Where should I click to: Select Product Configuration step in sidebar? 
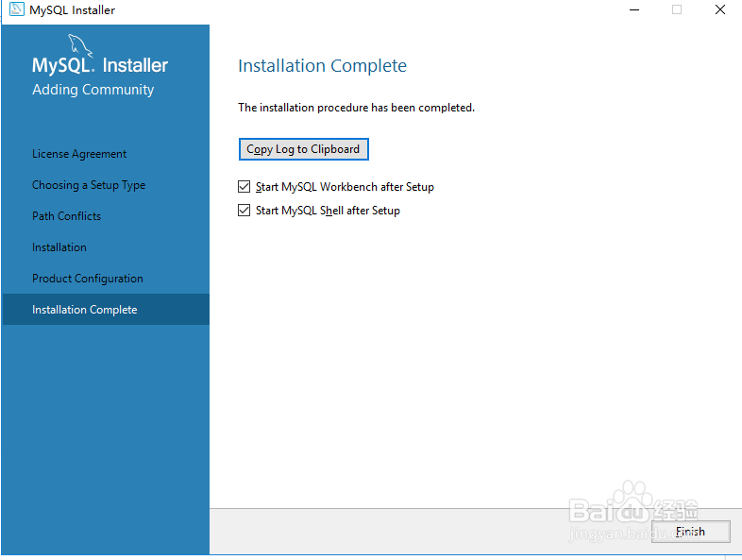point(88,279)
